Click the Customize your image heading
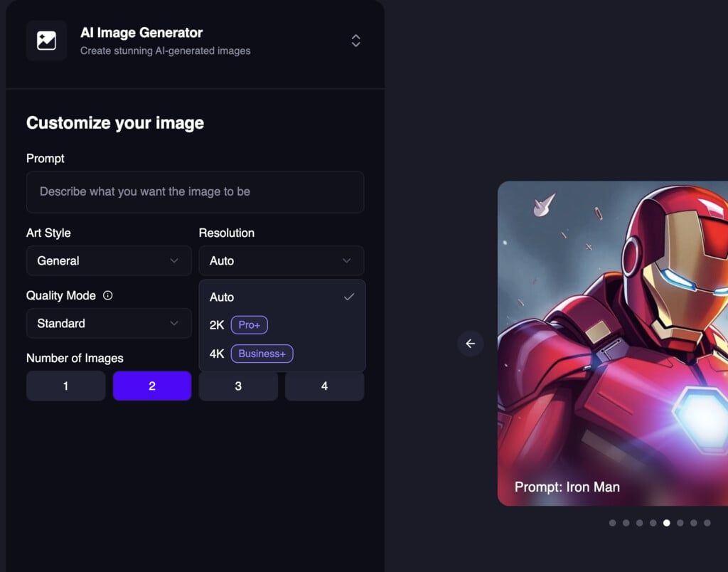728x572 pixels. pyautogui.click(x=115, y=122)
